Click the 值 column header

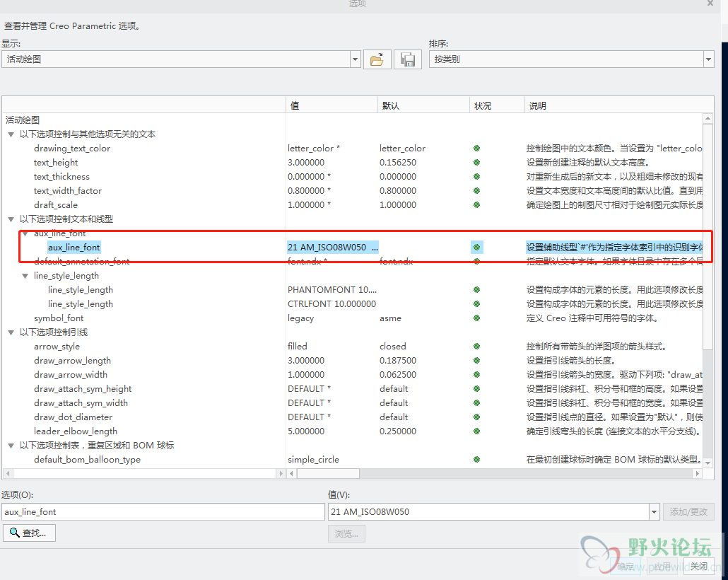point(331,105)
